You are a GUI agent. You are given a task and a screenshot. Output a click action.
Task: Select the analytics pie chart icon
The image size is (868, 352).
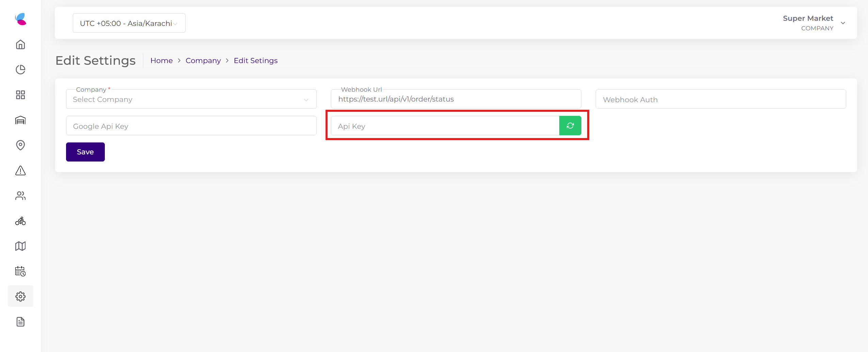coord(20,69)
